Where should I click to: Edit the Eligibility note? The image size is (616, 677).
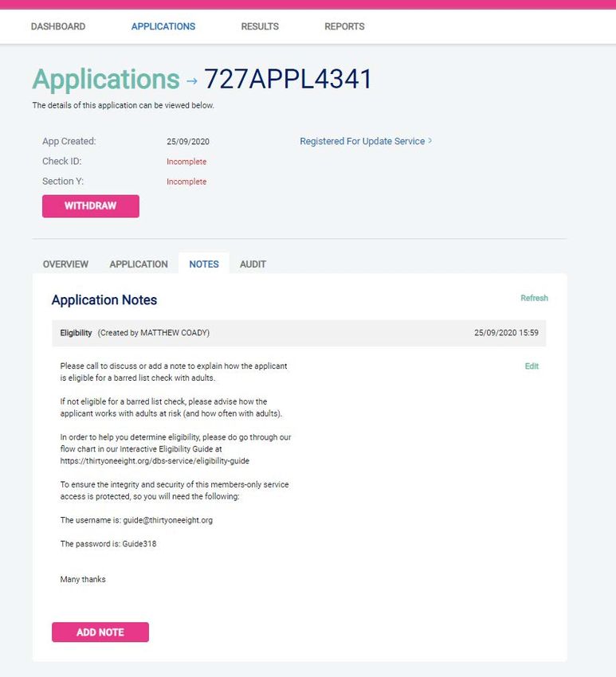(532, 366)
